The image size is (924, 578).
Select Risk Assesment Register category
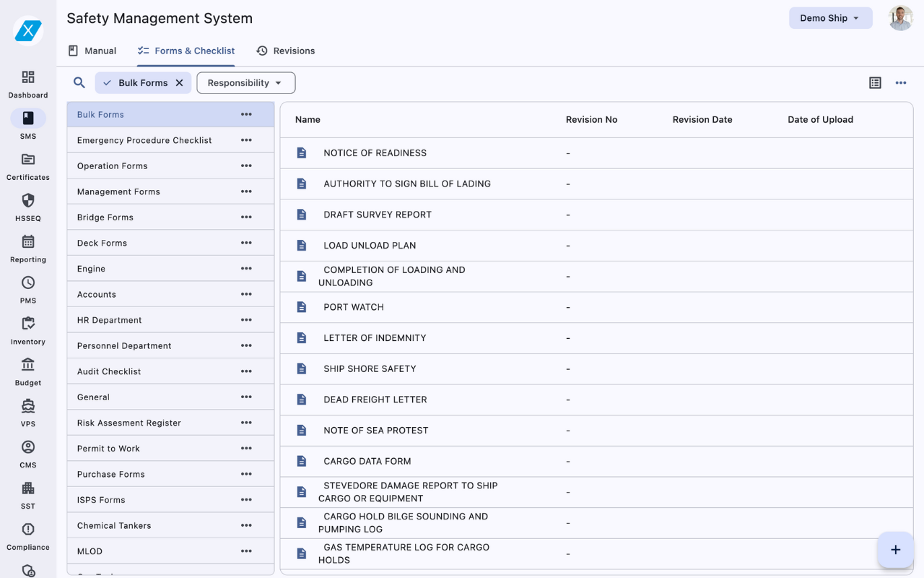coord(170,423)
